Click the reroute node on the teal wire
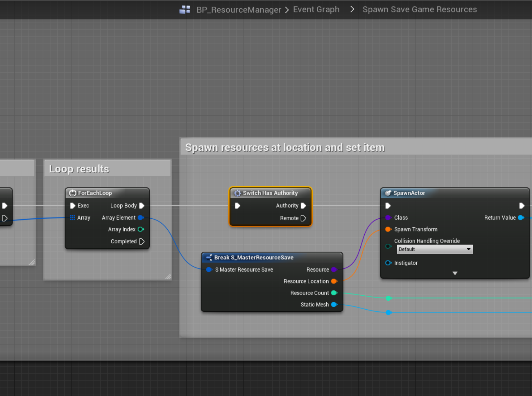 pyautogui.click(x=388, y=298)
